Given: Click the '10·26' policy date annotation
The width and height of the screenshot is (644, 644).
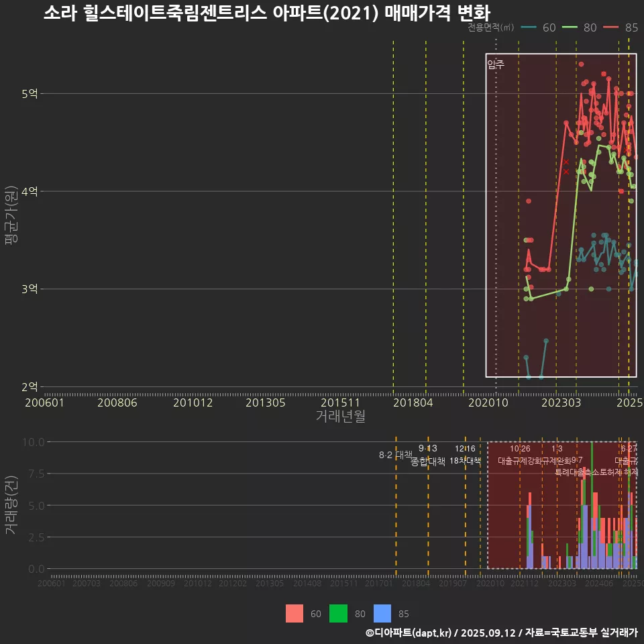Looking at the screenshot, I should tap(520, 449).
